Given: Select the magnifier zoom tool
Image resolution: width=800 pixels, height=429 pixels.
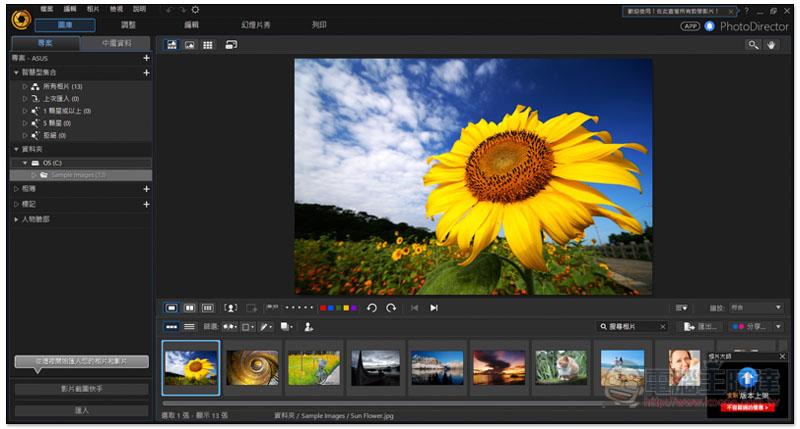Looking at the screenshot, I should [x=753, y=45].
